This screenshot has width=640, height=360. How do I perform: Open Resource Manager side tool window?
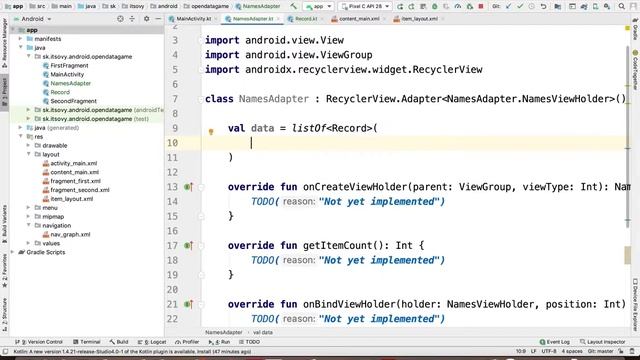[4, 43]
